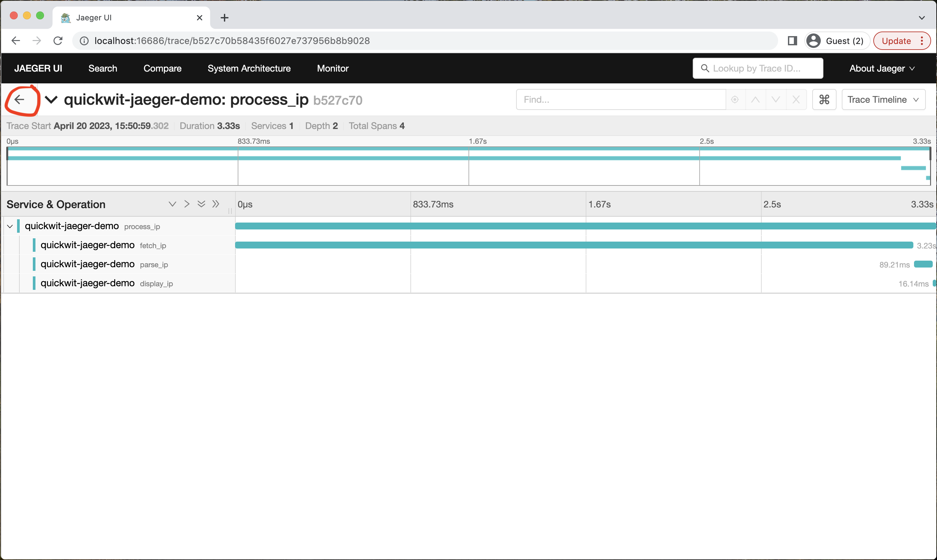Click the trace ID b527c70 text
The height and width of the screenshot is (560, 937).
click(338, 100)
